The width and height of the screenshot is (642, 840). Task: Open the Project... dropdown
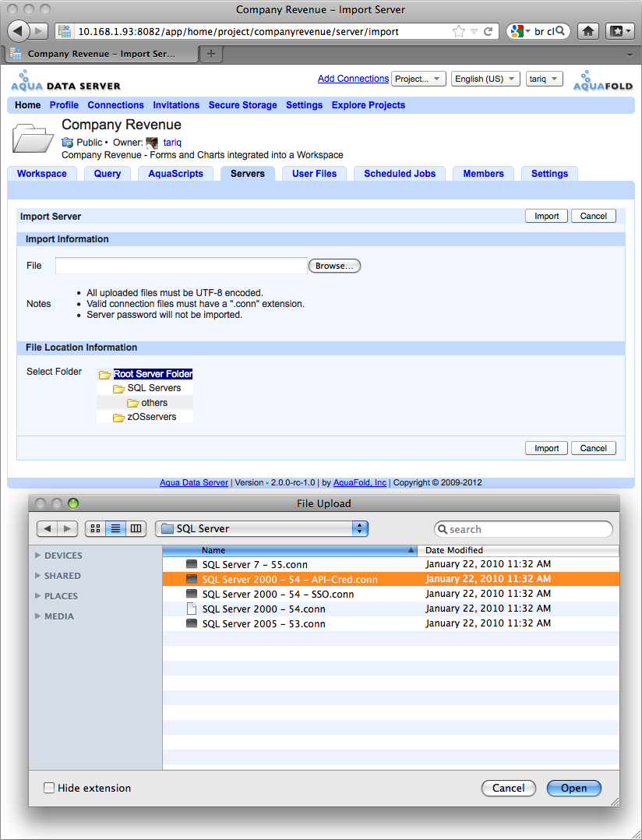point(418,79)
